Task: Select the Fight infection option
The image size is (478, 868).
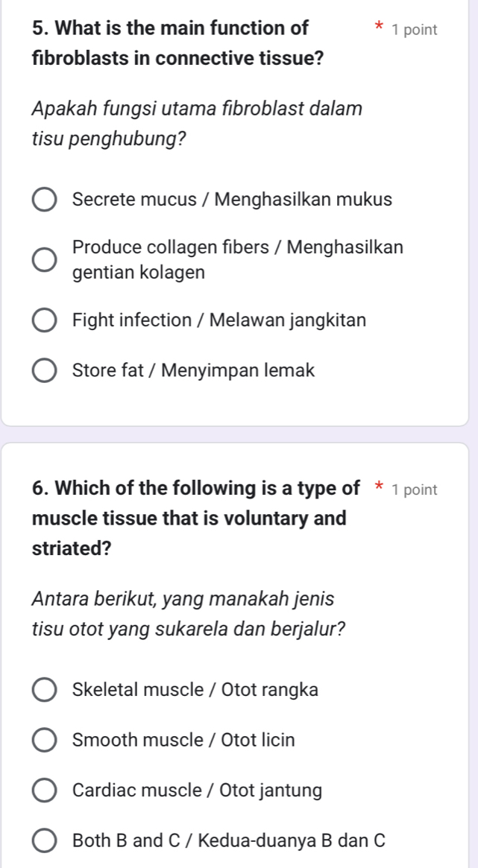Action: pyautogui.click(x=45, y=320)
